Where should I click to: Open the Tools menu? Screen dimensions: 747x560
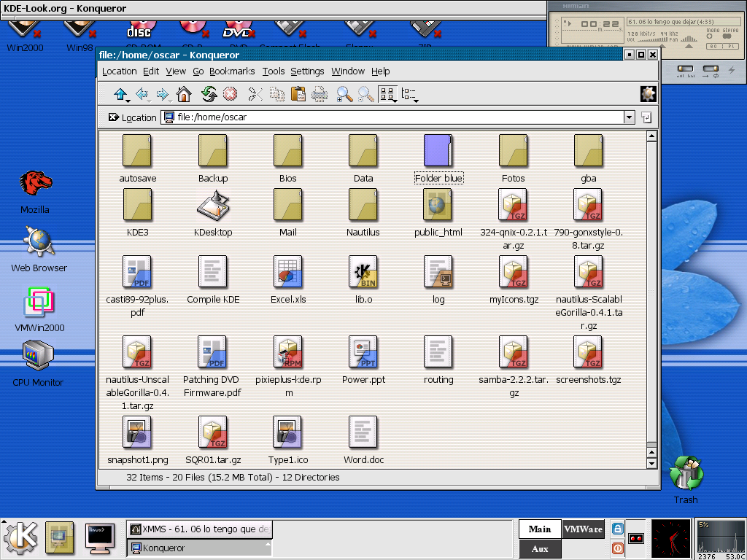point(274,71)
